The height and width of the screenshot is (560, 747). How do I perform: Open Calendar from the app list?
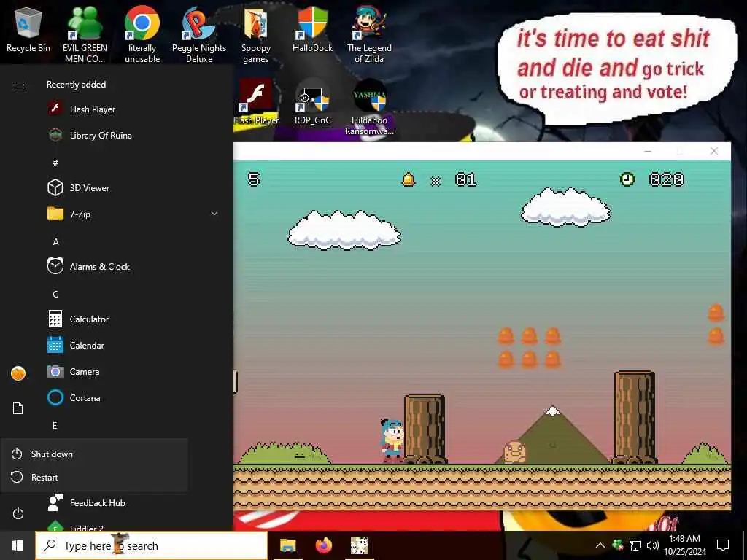coord(87,345)
